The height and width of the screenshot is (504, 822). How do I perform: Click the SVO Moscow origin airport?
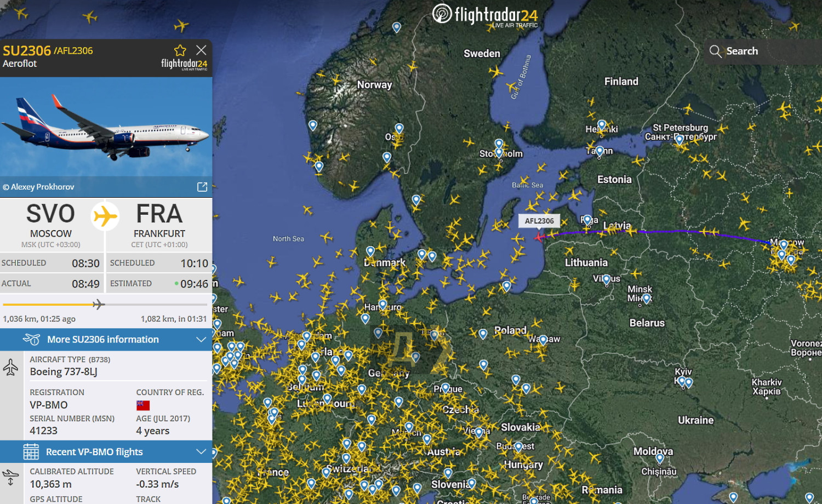(50, 225)
